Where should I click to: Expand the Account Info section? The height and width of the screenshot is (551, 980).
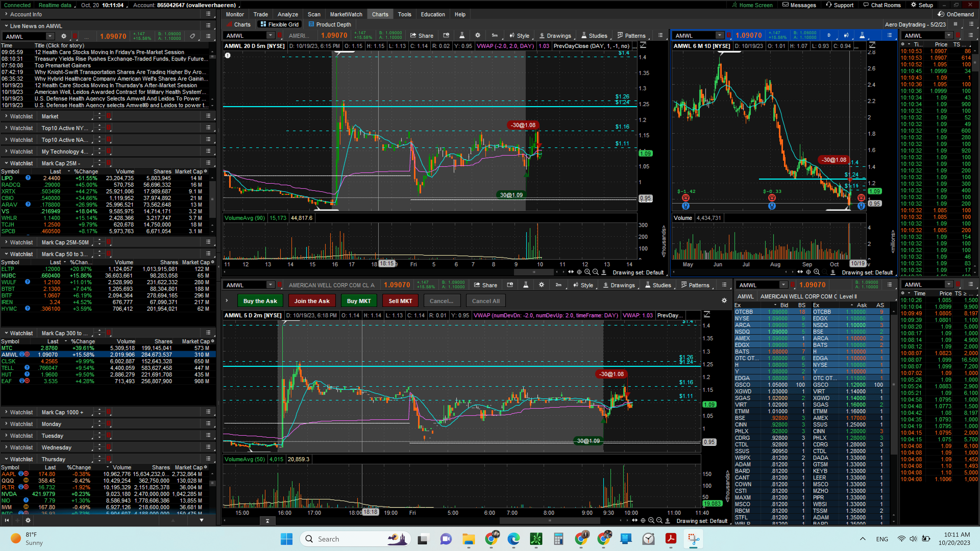click(x=6, y=14)
